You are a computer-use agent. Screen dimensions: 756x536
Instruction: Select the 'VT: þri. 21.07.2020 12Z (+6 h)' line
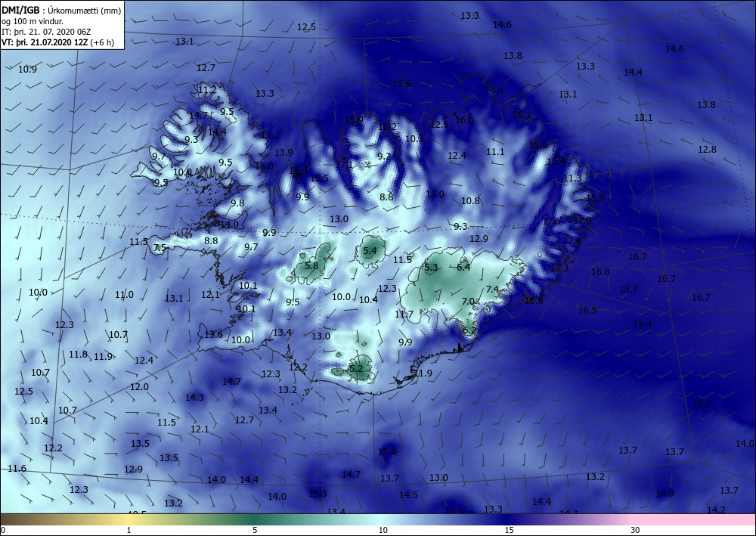tap(58, 42)
